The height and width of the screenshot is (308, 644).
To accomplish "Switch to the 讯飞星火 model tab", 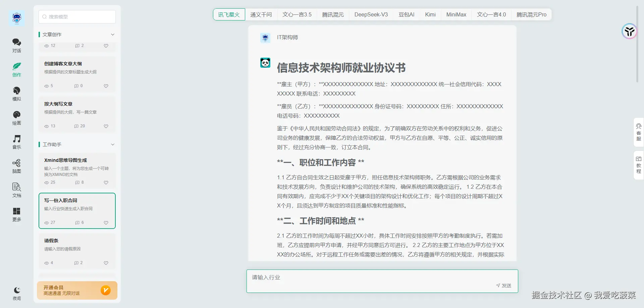I will (229, 14).
